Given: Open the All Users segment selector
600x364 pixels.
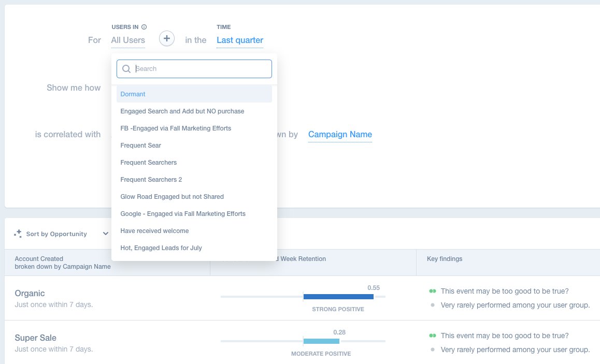Looking at the screenshot, I should (x=127, y=40).
